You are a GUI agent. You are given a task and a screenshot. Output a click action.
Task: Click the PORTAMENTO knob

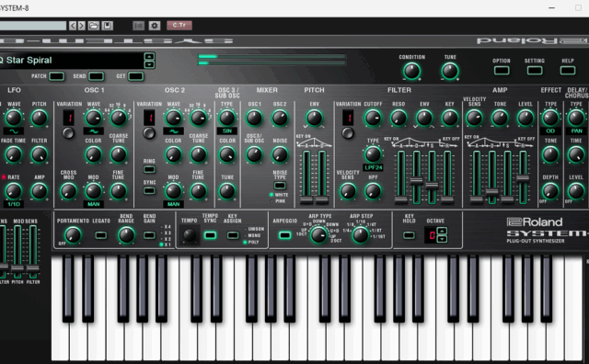point(73,235)
